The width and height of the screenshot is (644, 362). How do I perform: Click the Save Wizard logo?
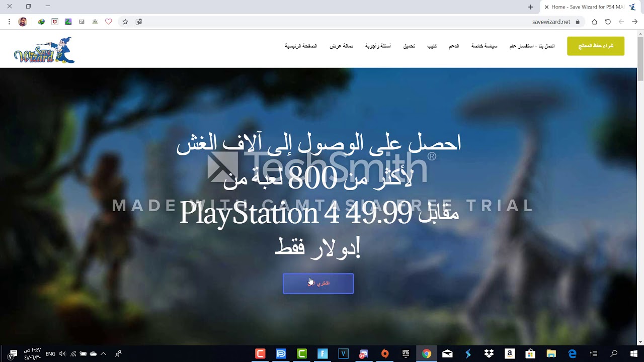[x=44, y=50]
